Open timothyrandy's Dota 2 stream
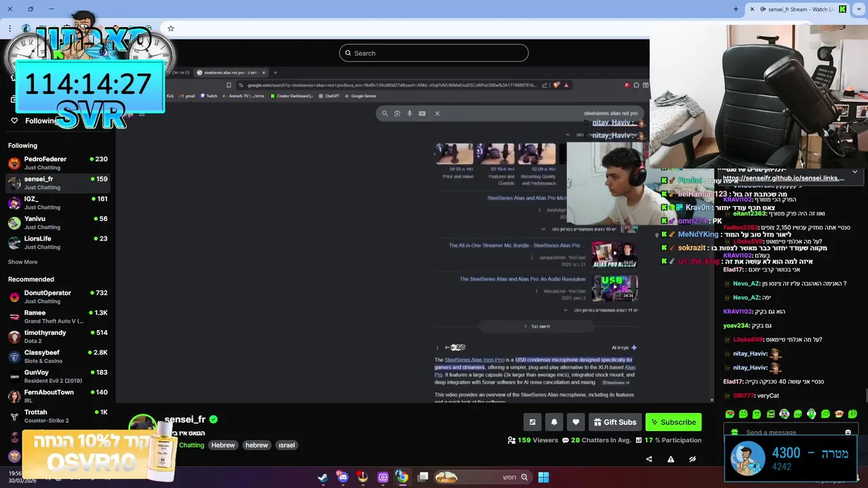The image size is (868, 488). pos(58,336)
